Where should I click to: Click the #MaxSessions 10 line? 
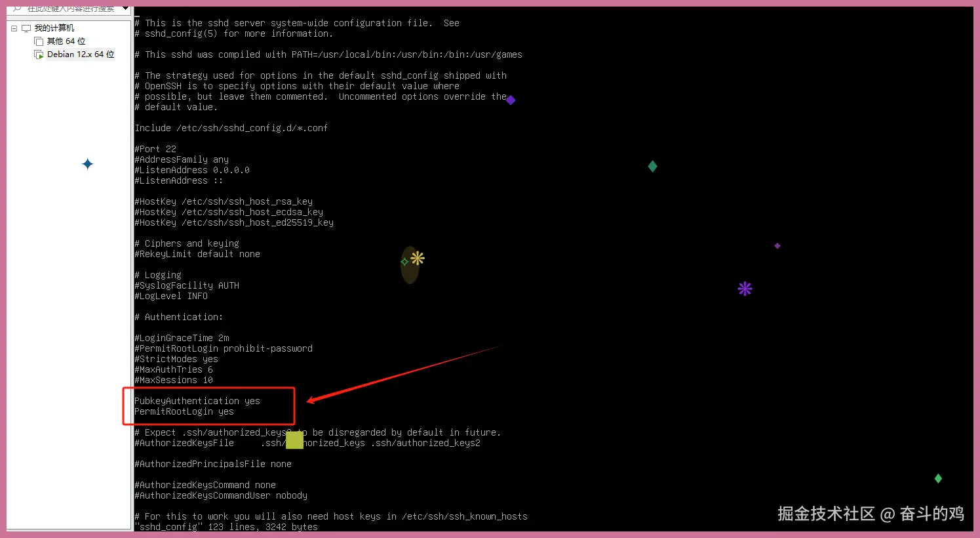coord(174,380)
